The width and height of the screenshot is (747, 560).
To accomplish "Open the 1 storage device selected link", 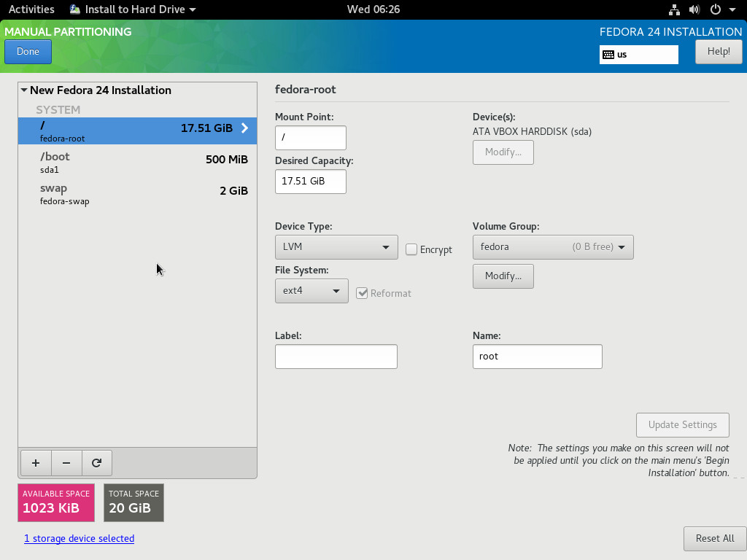I will click(79, 538).
